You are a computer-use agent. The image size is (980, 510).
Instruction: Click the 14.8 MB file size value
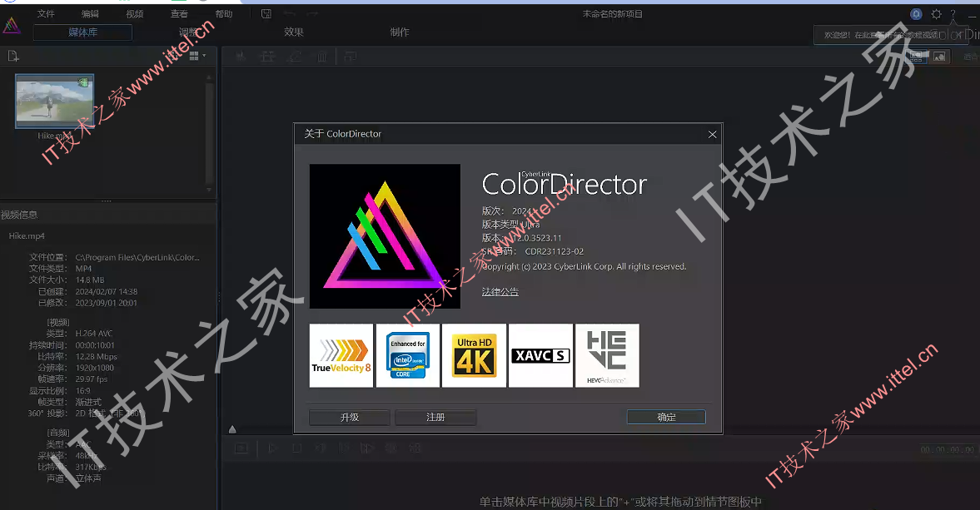pyautogui.click(x=90, y=280)
